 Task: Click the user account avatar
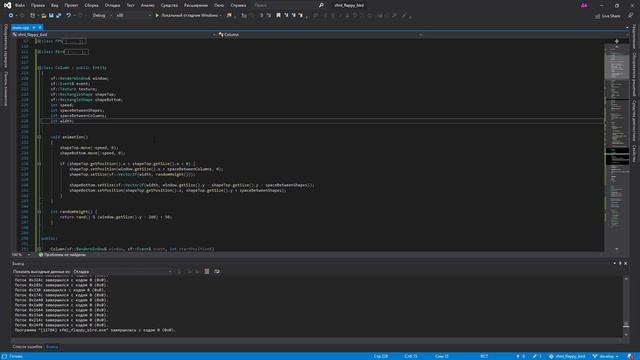point(584,5)
